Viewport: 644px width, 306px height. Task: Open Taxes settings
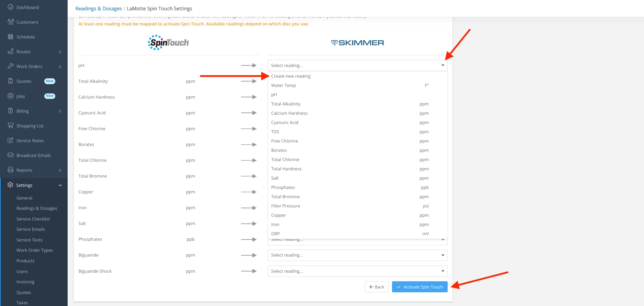22,303
